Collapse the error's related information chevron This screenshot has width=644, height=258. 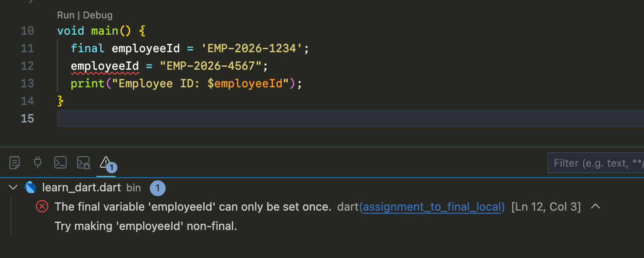[x=595, y=207]
